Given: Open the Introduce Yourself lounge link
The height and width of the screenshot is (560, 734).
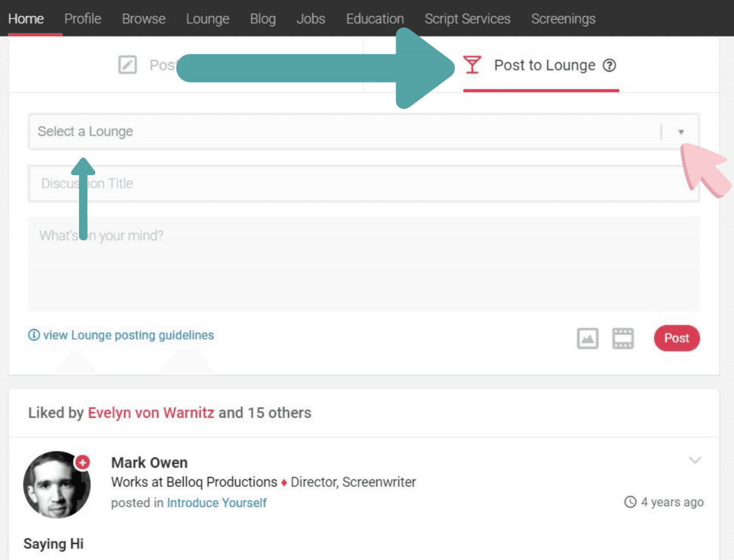Looking at the screenshot, I should (216, 503).
